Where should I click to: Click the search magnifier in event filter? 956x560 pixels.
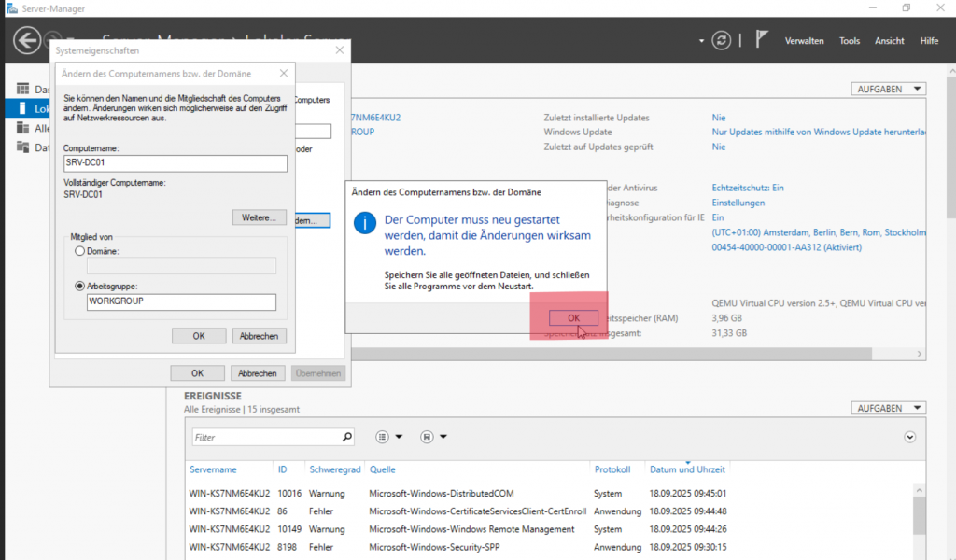[x=347, y=437]
